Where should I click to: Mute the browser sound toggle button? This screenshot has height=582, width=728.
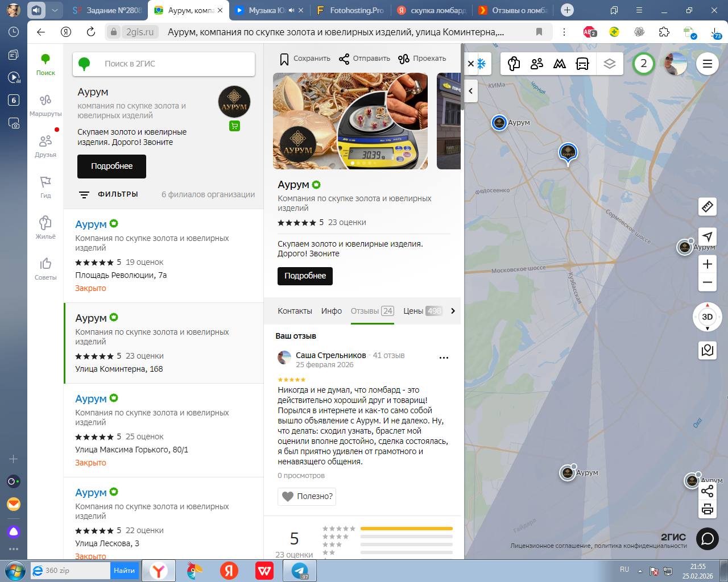36,10
